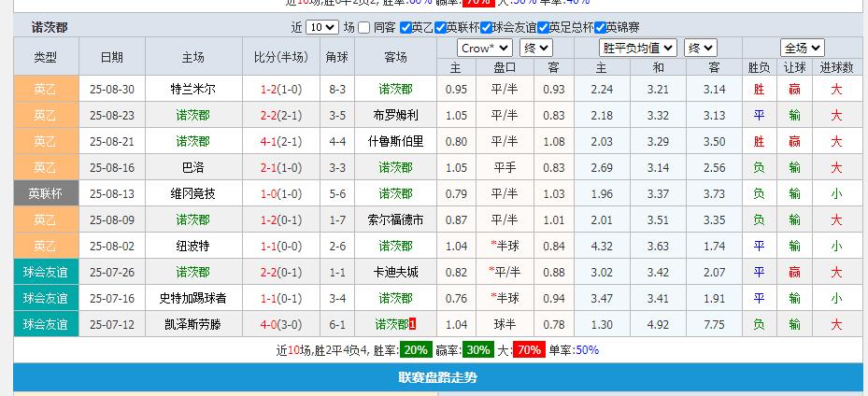868x396 pixels.
Task: Click the 特兰米尔 team link
Action: [x=193, y=90]
